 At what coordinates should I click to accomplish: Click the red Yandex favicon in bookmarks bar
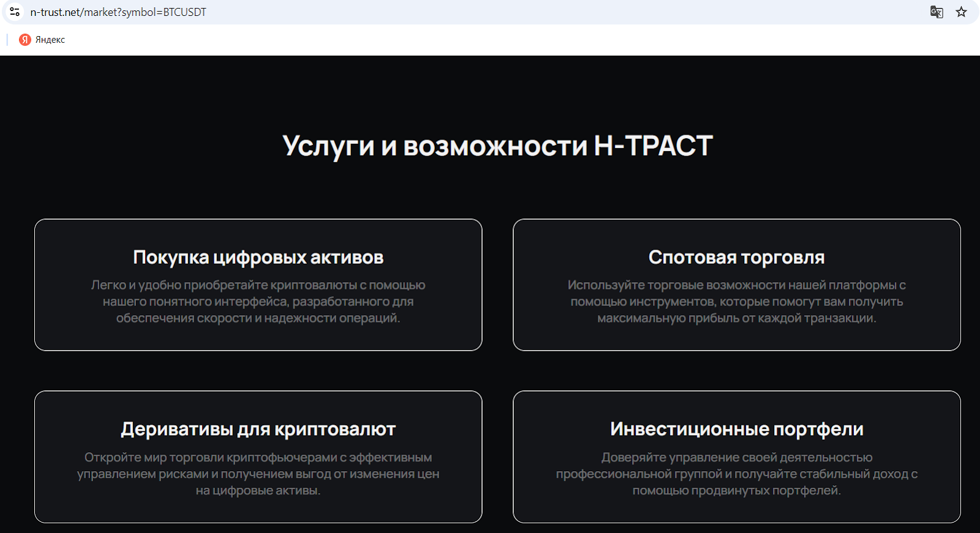pyautogui.click(x=25, y=40)
